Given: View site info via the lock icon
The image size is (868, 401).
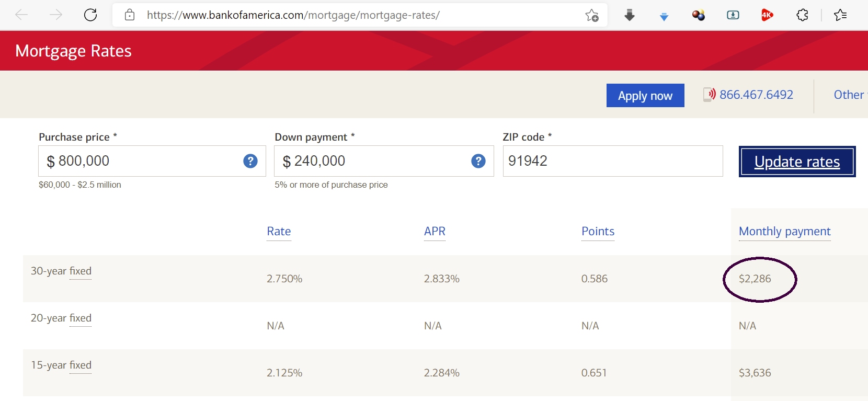Looking at the screenshot, I should pos(130,15).
